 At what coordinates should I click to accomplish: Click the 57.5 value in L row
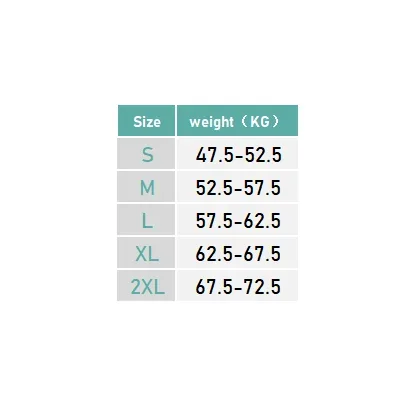pyautogui.click(x=214, y=221)
